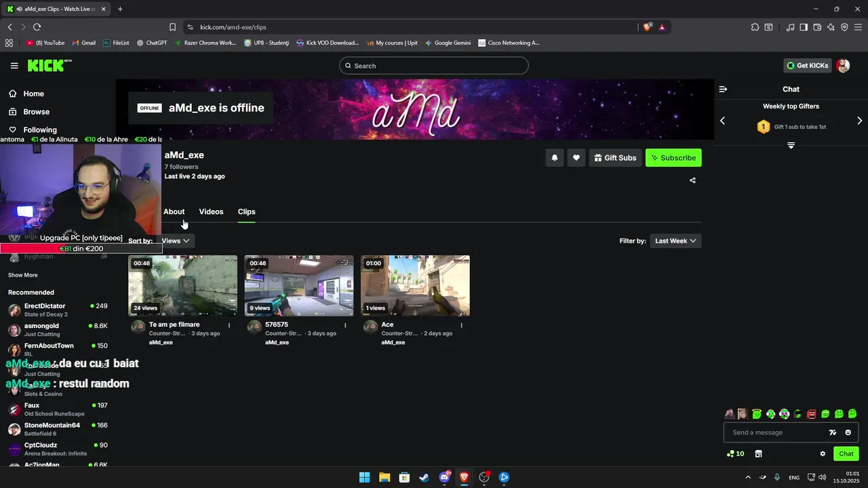Open Brave VPN shield icon
The width and height of the screenshot is (868, 488).
pos(844,27)
